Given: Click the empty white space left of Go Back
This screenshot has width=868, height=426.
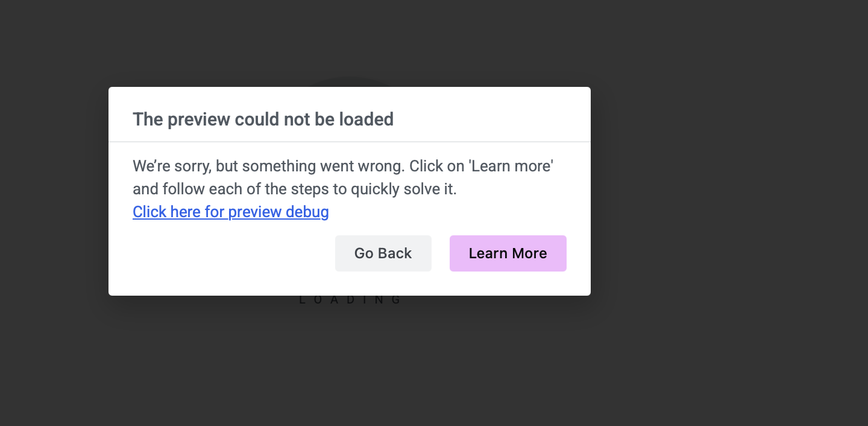Looking at the screenshot, I should pos(229,253).
